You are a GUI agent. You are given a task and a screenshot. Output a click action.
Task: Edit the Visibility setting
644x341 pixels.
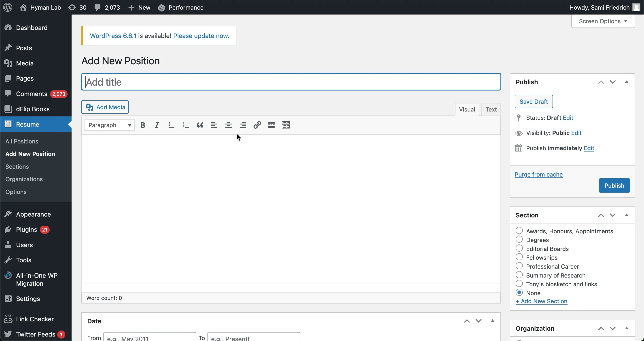tap(576, 133)
